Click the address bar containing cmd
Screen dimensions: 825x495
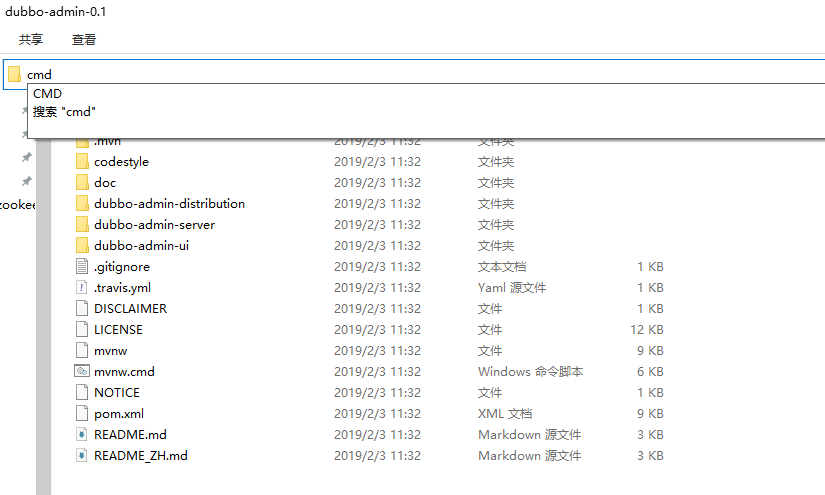point(400,74)
